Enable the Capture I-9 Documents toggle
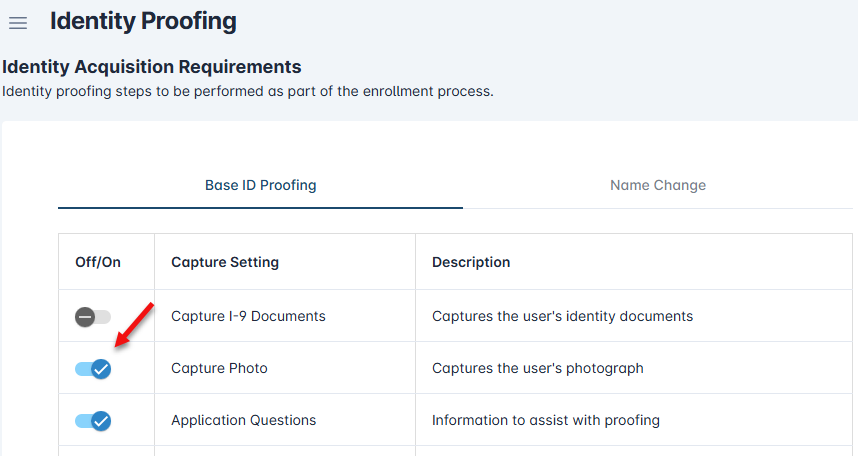The image size is (858, 456). point(93,317)
